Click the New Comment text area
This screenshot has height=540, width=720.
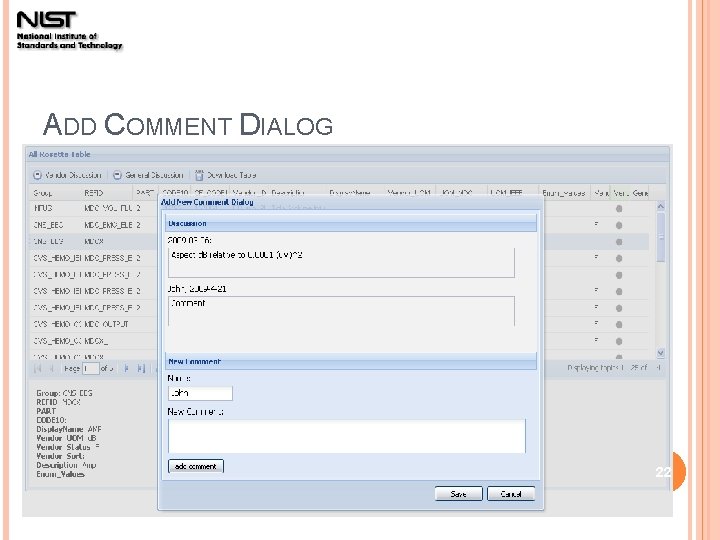[347, 436]
